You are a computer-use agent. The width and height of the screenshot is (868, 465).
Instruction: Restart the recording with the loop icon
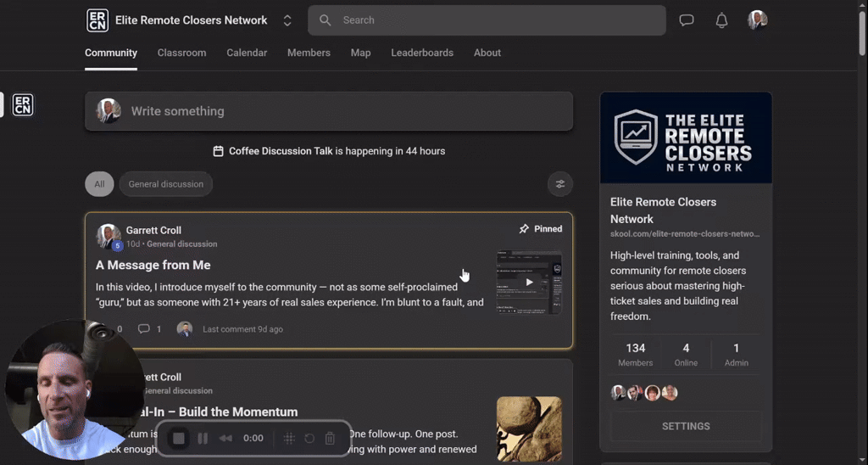309,439
